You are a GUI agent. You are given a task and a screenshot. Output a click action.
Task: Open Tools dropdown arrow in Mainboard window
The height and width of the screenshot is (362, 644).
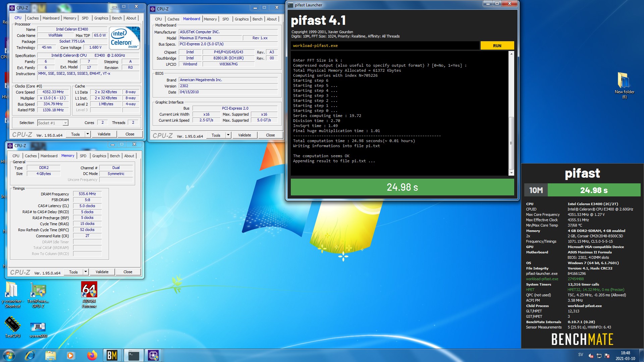pos(228,135)
